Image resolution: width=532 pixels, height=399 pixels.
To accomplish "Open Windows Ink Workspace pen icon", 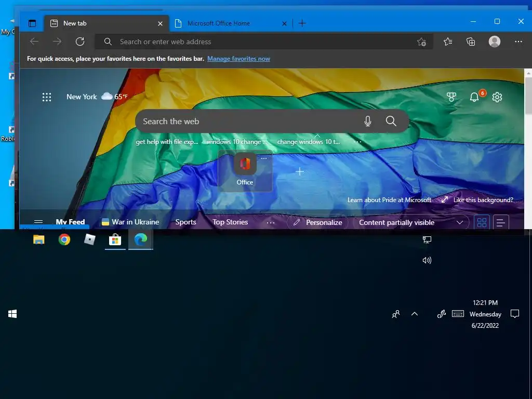I will point(442,314).
